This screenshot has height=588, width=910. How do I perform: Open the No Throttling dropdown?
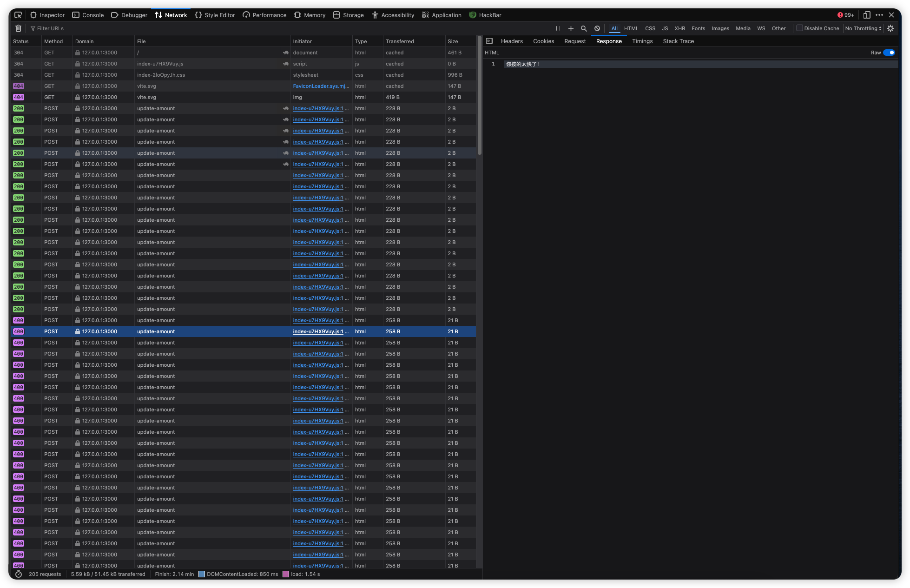point(863,28)
